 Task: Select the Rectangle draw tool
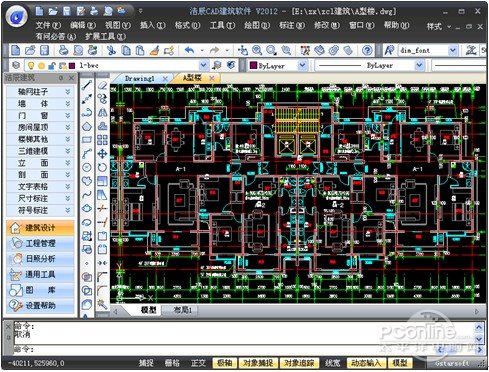coord(87,140)
